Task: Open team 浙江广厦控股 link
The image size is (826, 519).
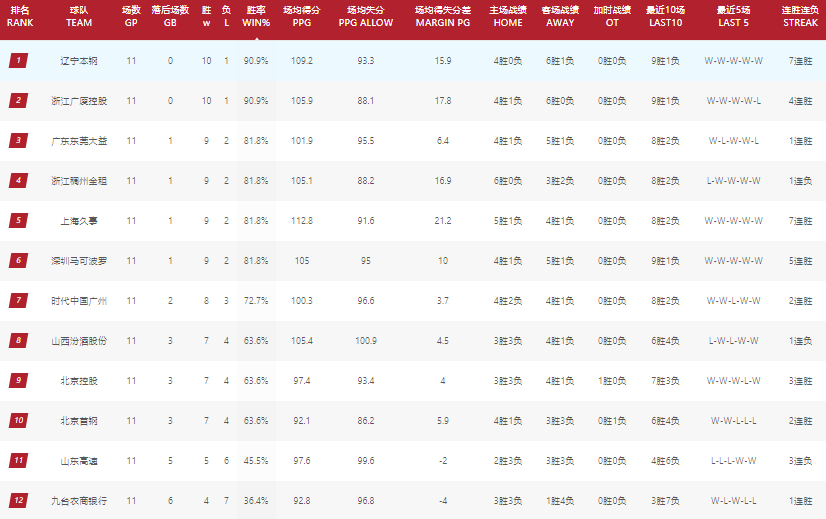Action: (79, 101)
